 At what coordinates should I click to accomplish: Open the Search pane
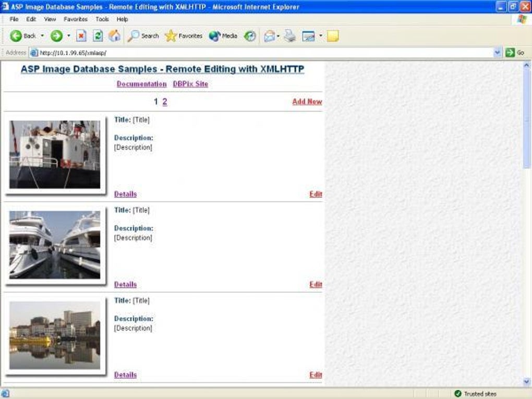click(143, 35)
